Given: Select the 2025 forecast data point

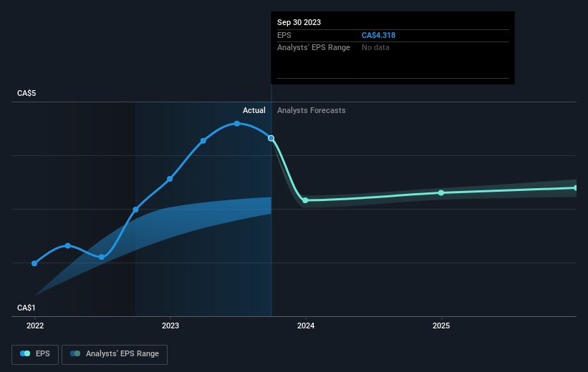Looking at the screenshot, I should tap(441, 193).
